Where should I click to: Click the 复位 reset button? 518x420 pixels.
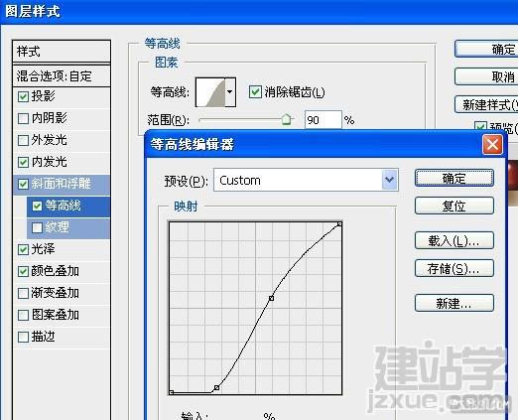pyautogui.click(x=454, y=206)
